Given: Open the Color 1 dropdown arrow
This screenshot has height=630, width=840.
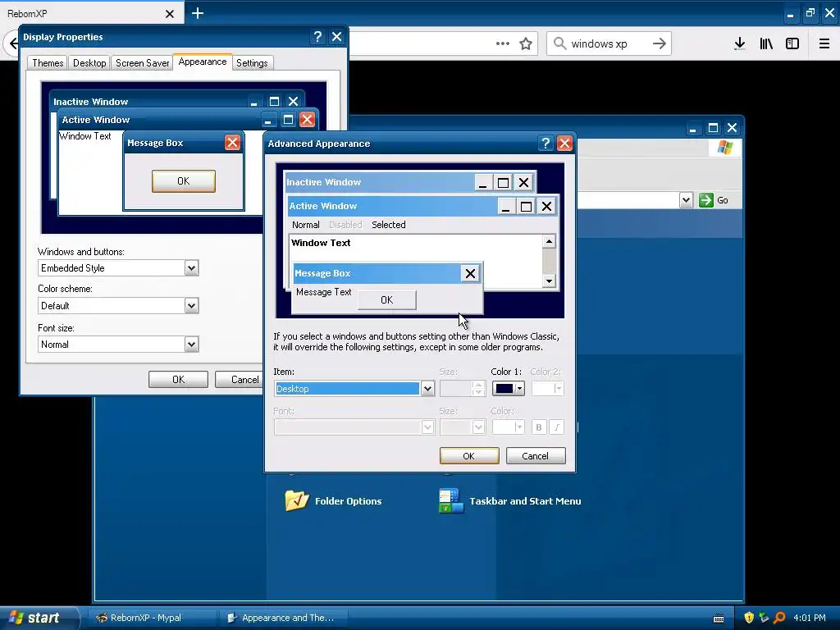Looking at the screenshot, I should point(519,388).
